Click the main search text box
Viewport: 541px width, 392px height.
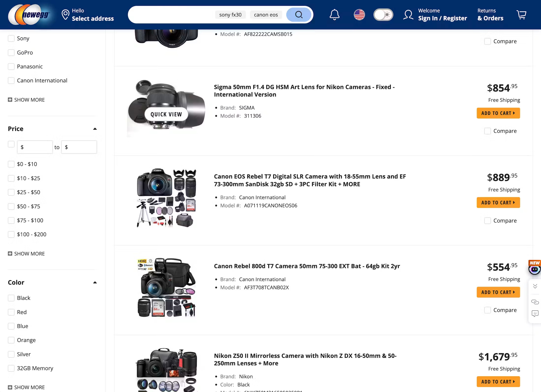click(x=172, y=15)
